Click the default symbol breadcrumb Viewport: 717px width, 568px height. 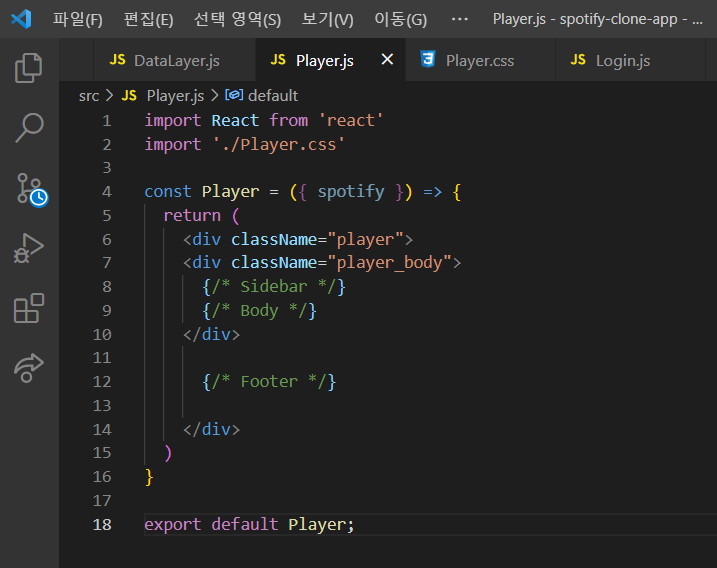[273, 96]
